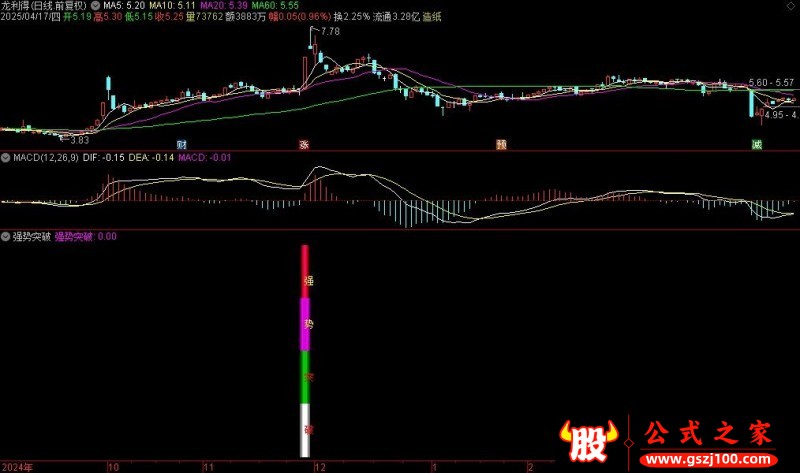
Task: Click the 2024年 label on the time axis
Action: [x=17, y=467]
